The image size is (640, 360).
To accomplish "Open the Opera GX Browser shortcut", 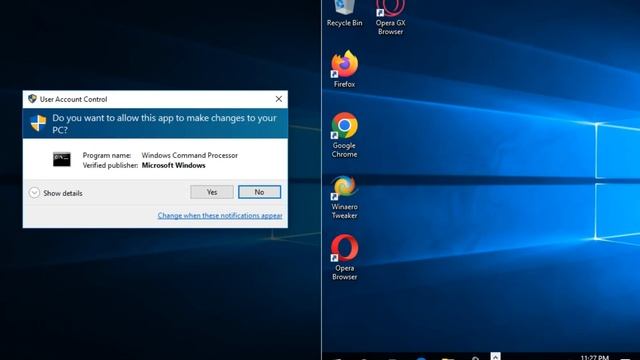I will [391, 17].
